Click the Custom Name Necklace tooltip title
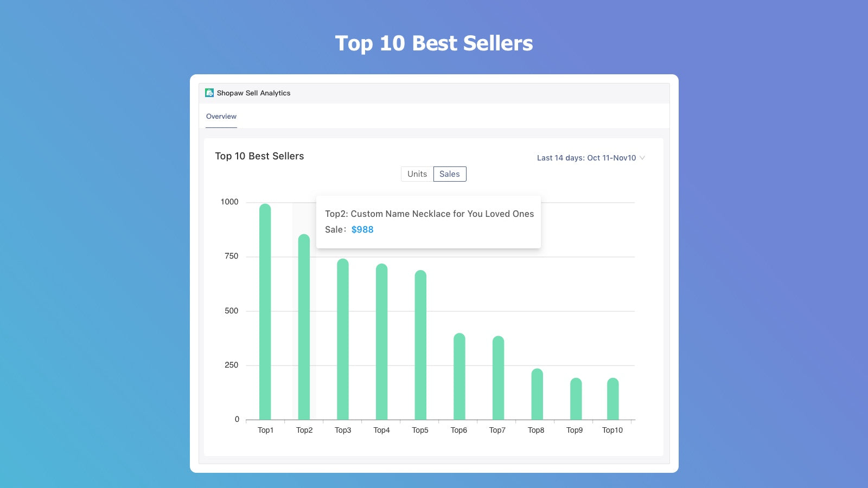 coord(429,214)
